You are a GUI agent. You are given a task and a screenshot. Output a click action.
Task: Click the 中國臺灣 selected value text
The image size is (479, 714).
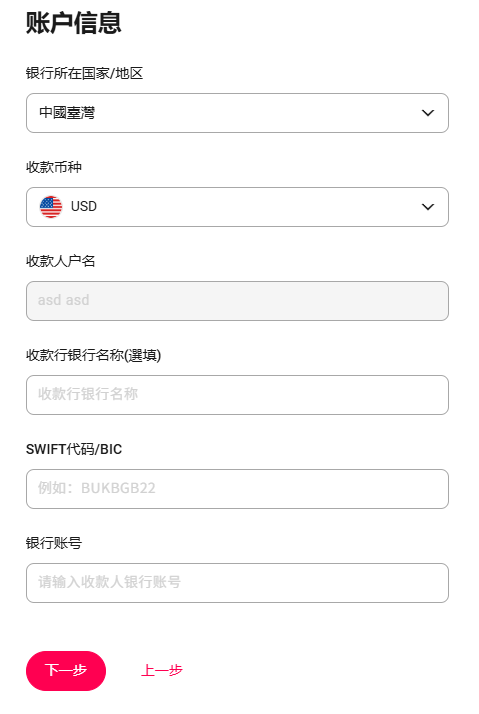67,112
